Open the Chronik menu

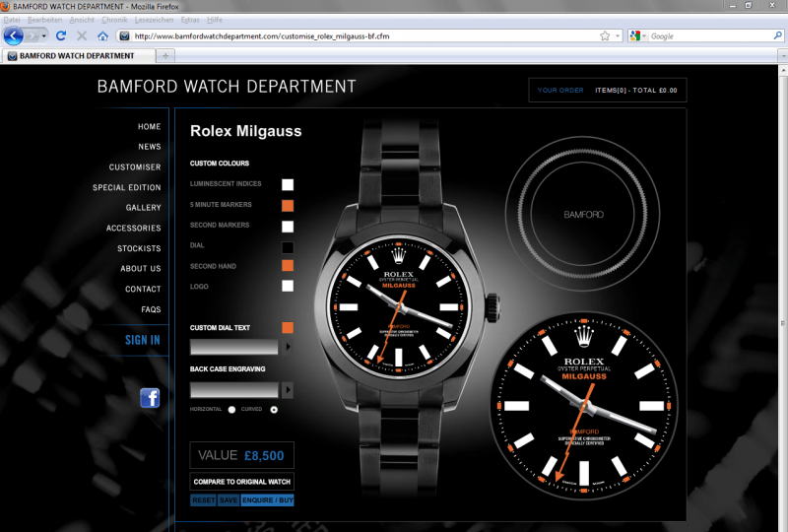pos(114,20)
